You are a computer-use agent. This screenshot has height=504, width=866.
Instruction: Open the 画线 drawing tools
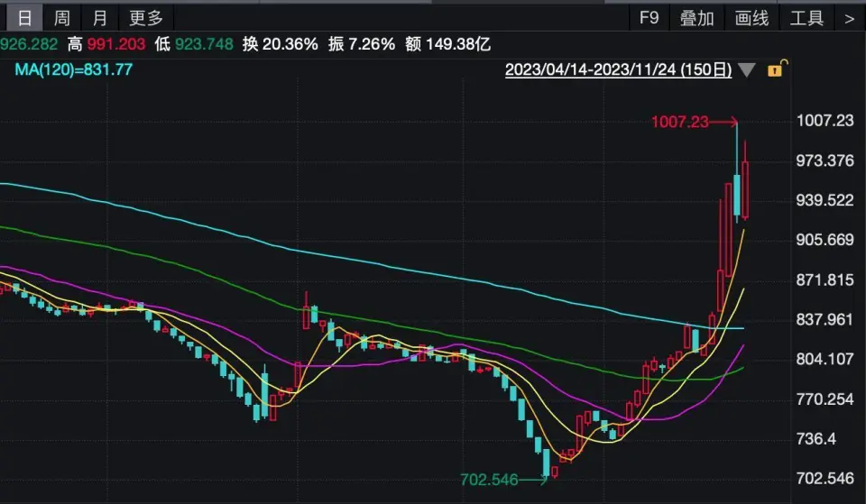[x=751, y=18]
